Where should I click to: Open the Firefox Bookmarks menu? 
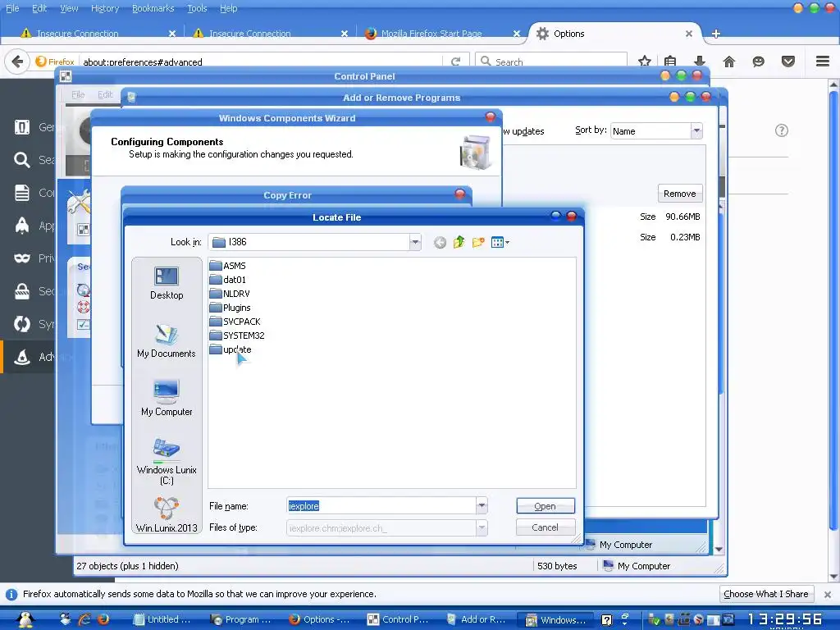click(153, 8)
